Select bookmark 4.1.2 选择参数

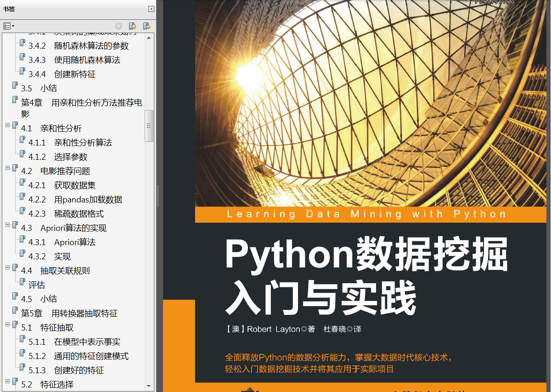point(57,157)
